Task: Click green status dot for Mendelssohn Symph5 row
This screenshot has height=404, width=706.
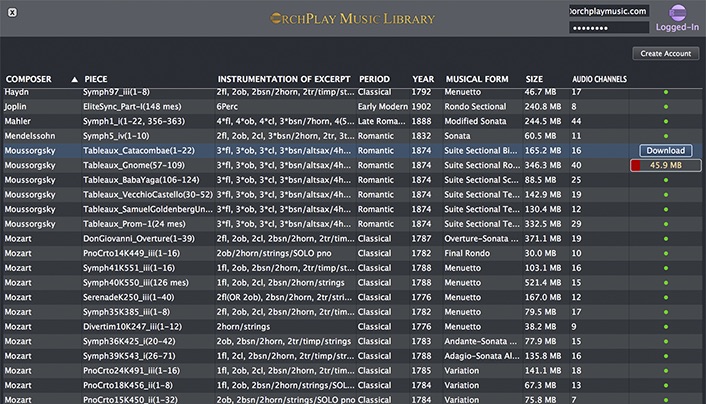Action: click(x=666, y=136)
